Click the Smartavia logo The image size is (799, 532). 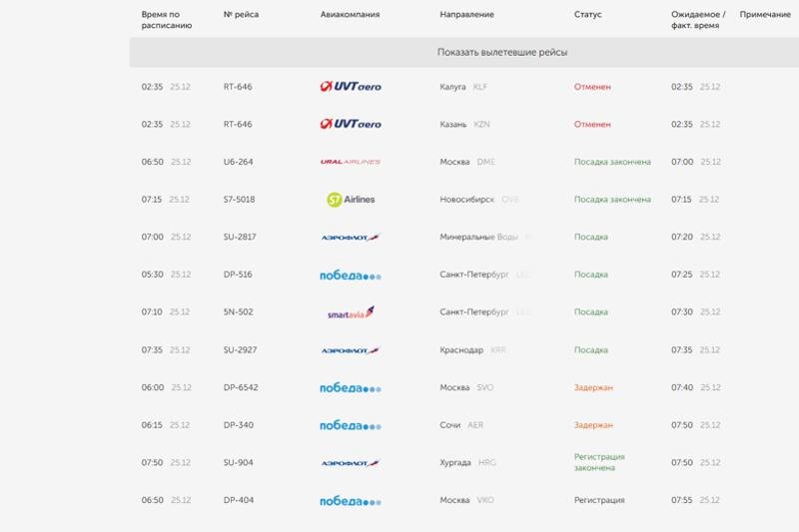[x=351, y=312]
